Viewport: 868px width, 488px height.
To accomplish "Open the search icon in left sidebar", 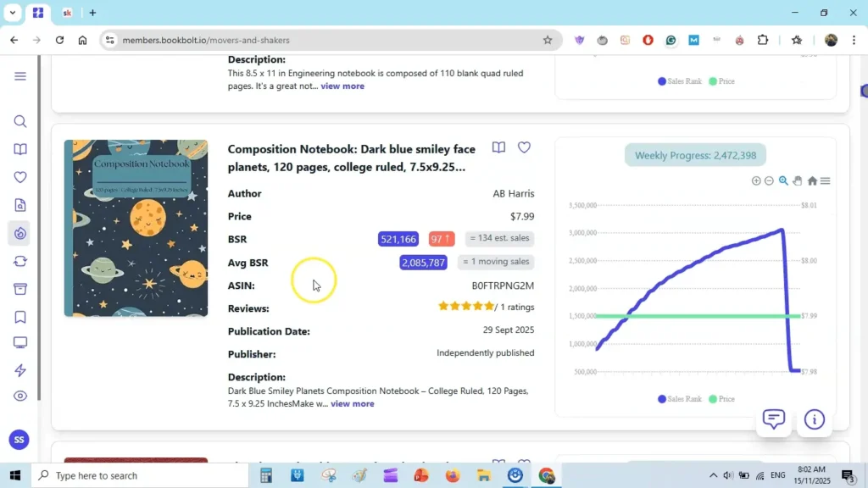I will (x=20, y=121).
